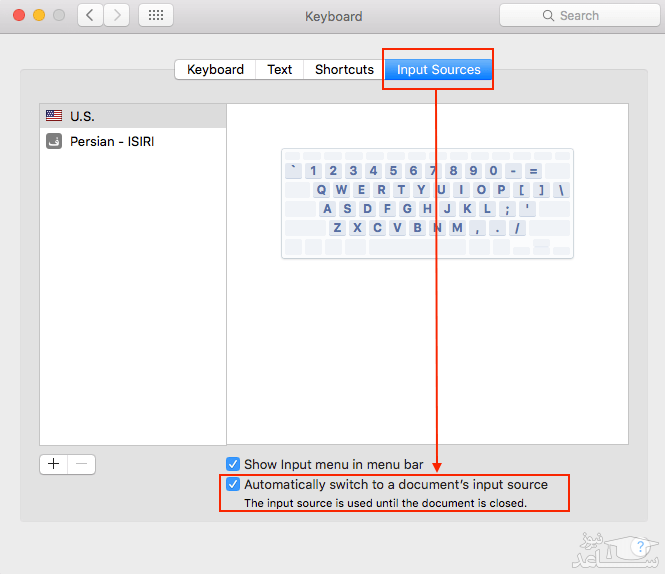Minimize the Keyboard window
The height and width of the screenshot is (574, 665).
tap(39, 16)
